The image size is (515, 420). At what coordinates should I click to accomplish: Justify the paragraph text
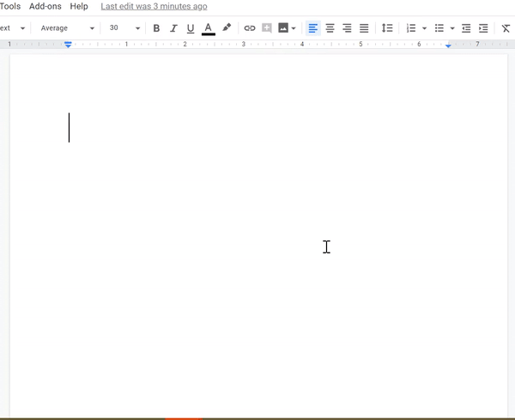[364, 28]
